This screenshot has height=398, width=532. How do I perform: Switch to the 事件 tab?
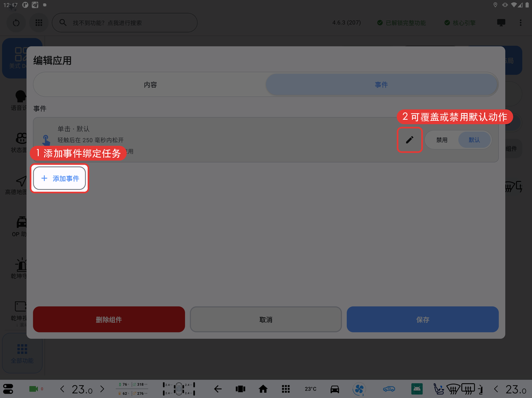[x=381, y=85]
